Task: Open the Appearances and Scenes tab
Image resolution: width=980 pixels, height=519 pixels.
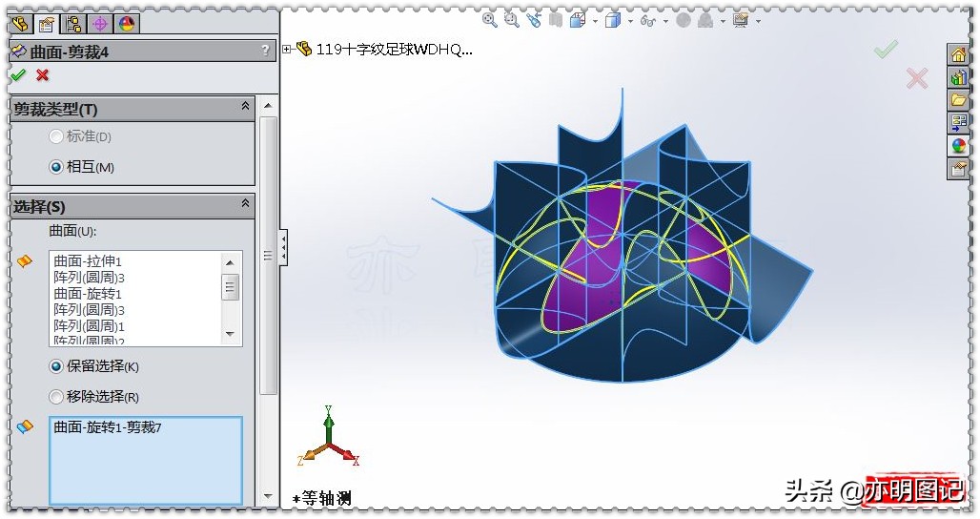Action: pyautogui.click(x=958, y=146)
